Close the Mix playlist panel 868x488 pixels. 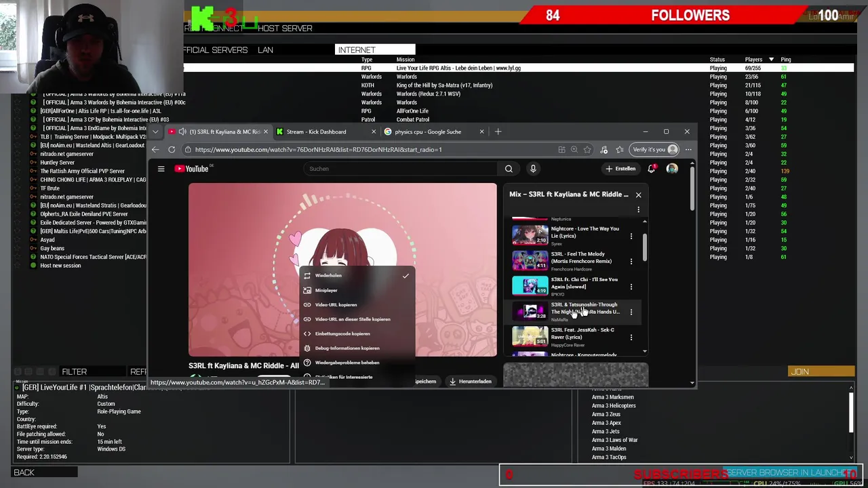(x=638, y=195)
